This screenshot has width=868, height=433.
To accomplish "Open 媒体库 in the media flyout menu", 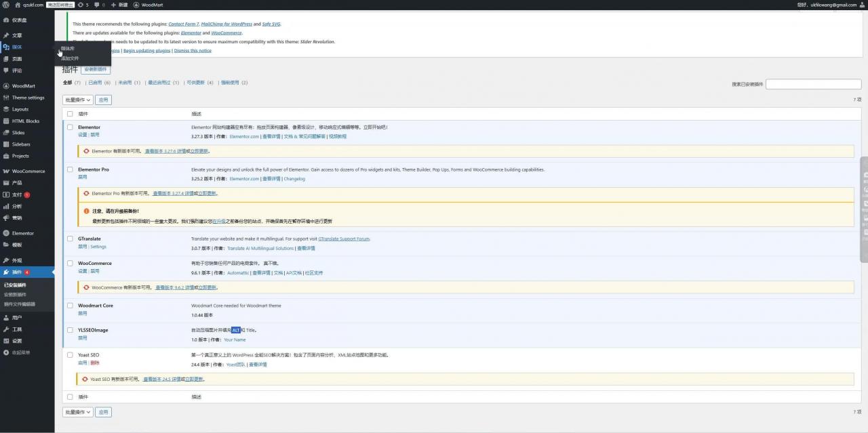I will coord(68,48).
